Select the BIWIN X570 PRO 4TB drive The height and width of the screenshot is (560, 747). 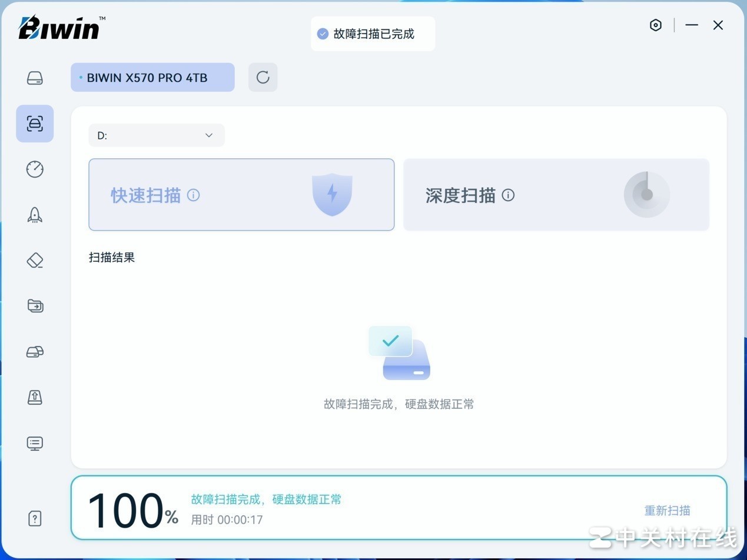152,77
